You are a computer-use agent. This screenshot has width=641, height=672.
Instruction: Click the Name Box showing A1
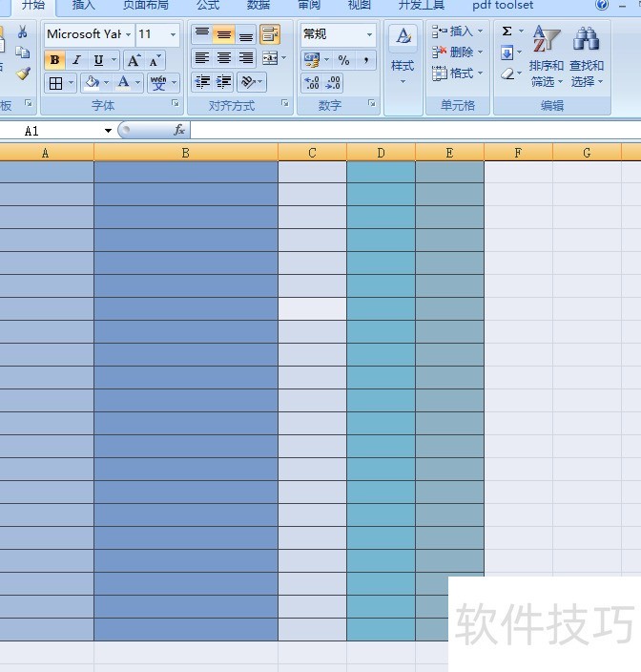click(55, 131)
